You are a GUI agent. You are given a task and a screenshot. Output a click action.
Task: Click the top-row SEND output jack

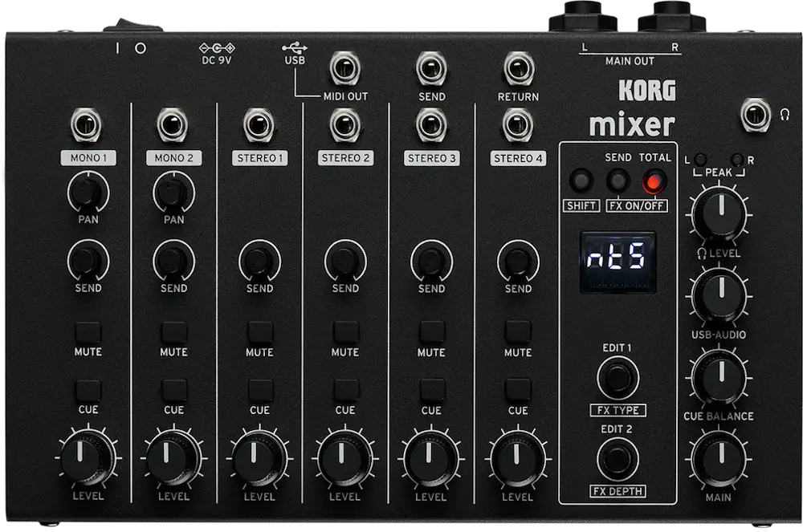pos(431,68)
